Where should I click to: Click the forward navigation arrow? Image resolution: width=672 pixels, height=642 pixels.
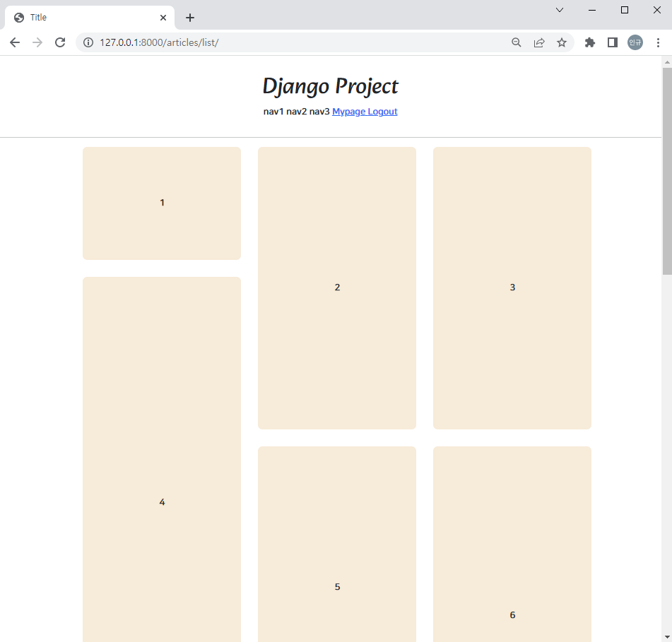point(37,42)
